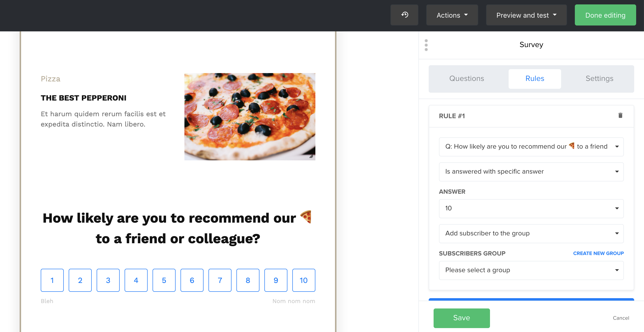
Task: Expand 'Add subscriber to the group' action dropdown
Action: tap(531, 233)
